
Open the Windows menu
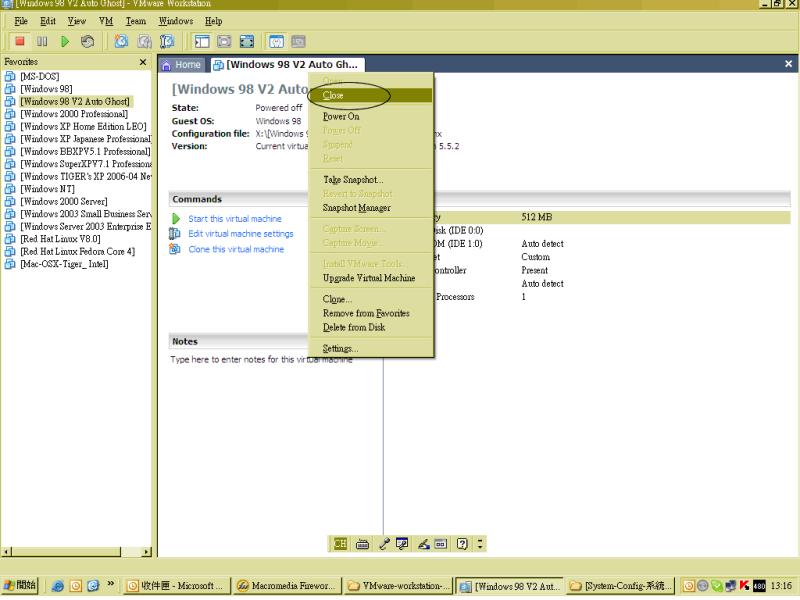pos(176,21)
